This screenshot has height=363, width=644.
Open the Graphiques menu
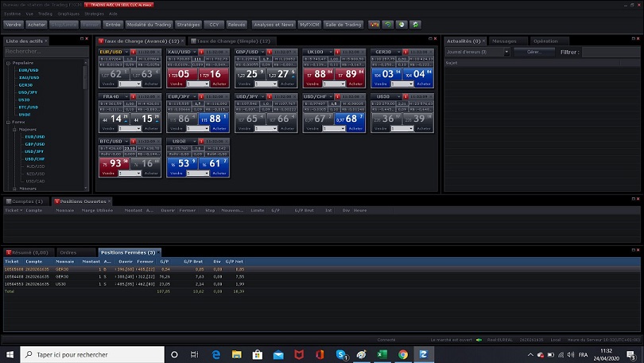click(x=68, y=14)
